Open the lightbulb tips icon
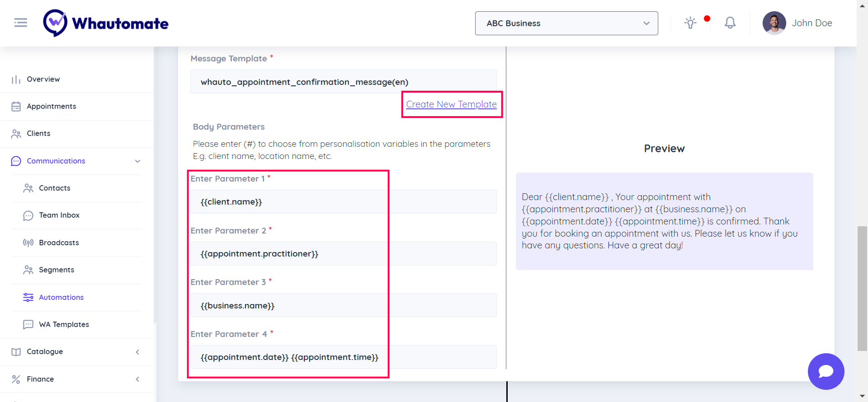 pyautogui.click(x=690, y=23)
